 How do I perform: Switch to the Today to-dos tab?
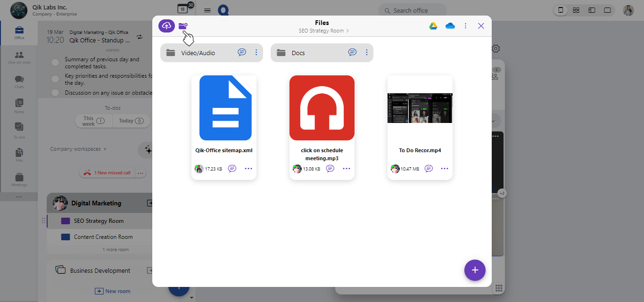132,121
